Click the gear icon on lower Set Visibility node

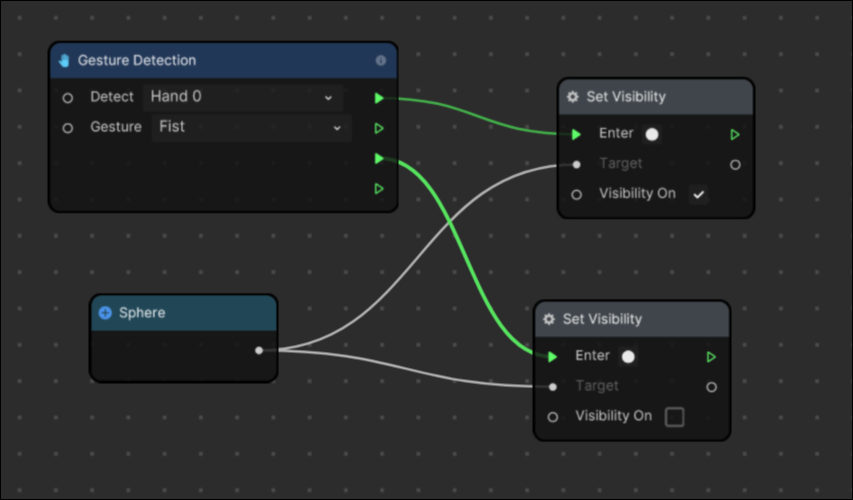[549, 319]
